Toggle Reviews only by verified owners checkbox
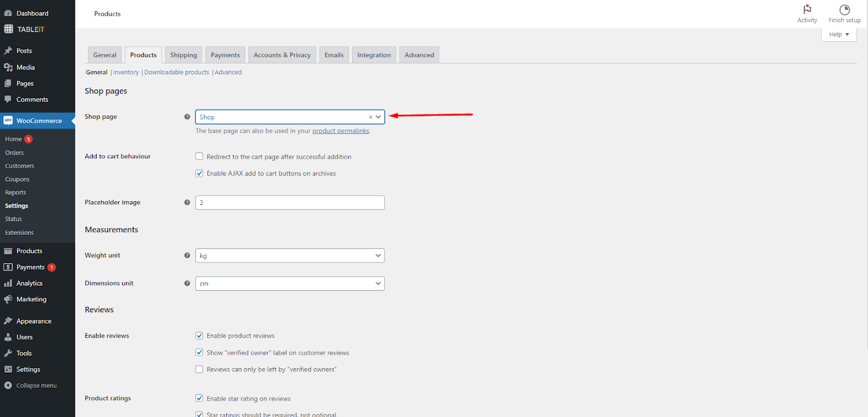 click(199, 369)
